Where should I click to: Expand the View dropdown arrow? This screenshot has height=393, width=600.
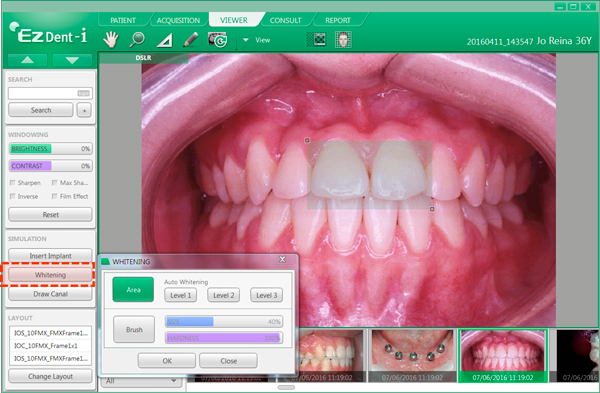tap(246, 40)
